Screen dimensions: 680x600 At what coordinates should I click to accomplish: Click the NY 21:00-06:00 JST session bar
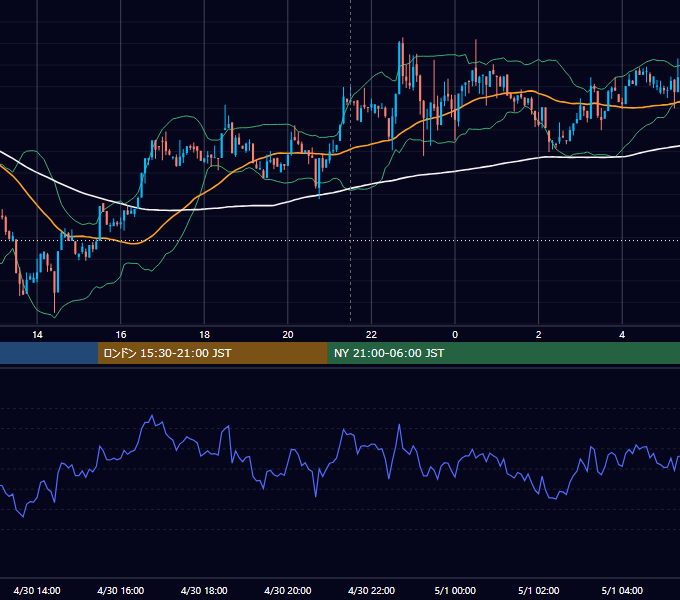(x=503, y=353)
